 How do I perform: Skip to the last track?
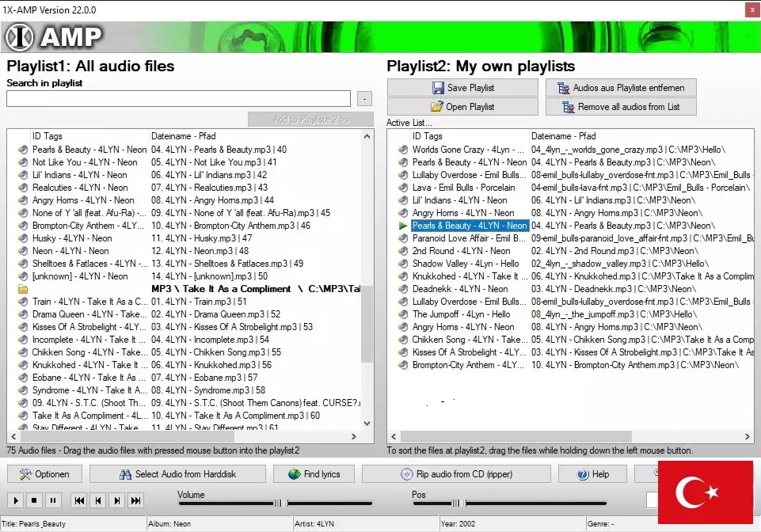click(x=136, y=500)
